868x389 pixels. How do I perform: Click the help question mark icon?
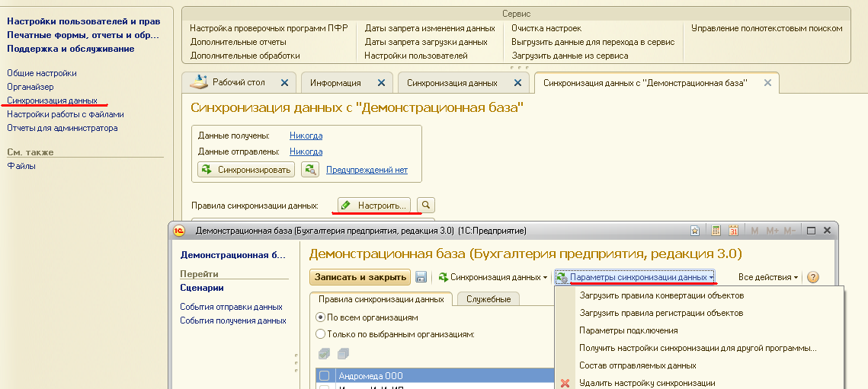(812, 277)
